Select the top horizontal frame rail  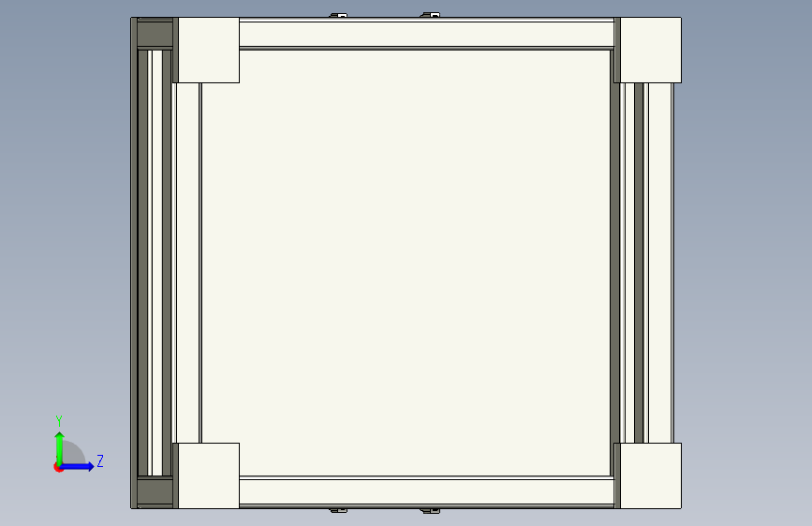point(427,35)
